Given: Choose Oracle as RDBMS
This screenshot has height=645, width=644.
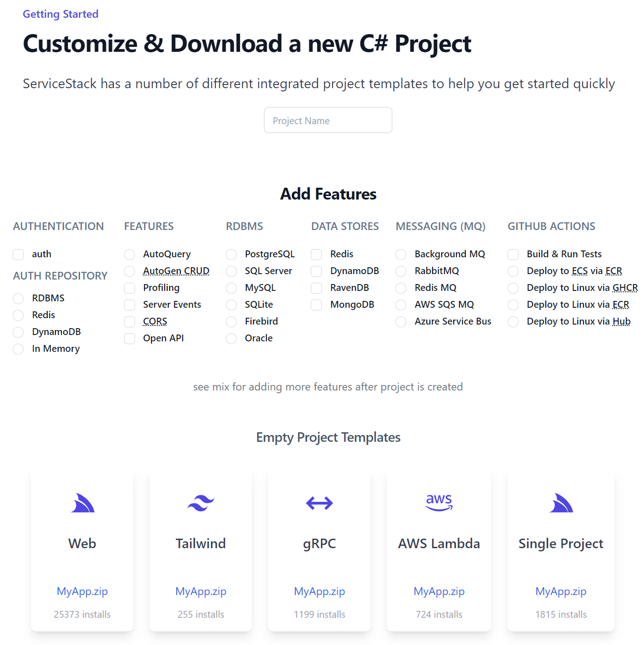Looking at the screenshot, I should (x=231, y=339).
